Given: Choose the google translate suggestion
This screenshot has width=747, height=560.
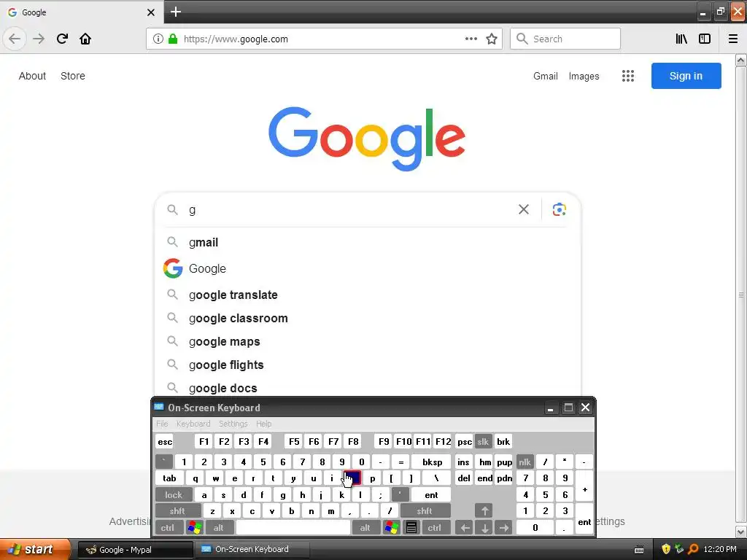Looking at the screenshot, I should [x=368, y=295].
